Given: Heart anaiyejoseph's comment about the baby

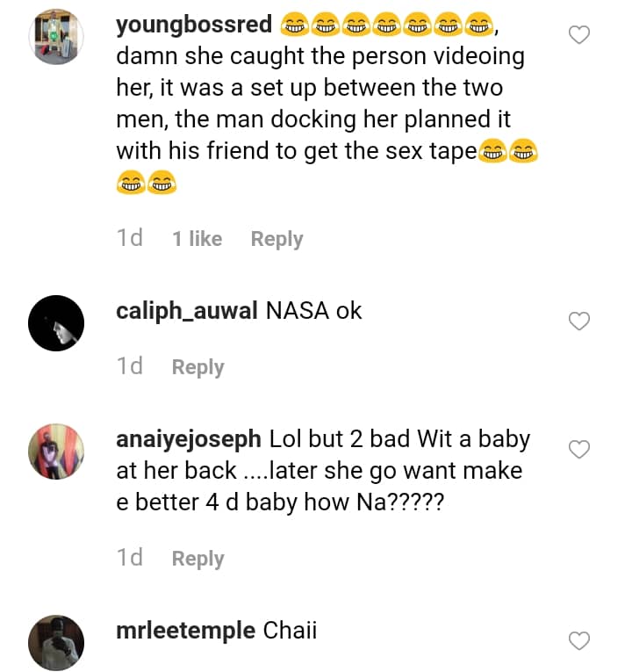Looking at the screenshot, I should pos(579,450).
